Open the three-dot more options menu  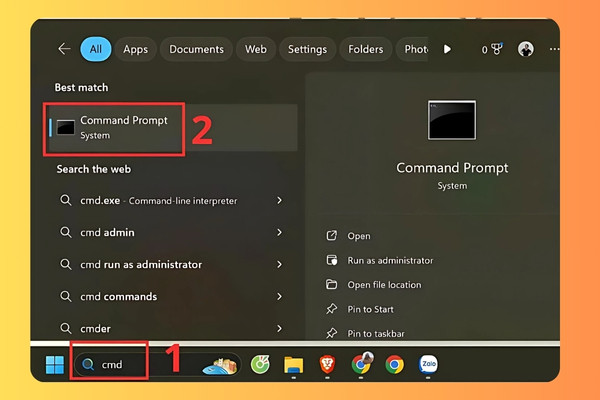tap(554, 49)
